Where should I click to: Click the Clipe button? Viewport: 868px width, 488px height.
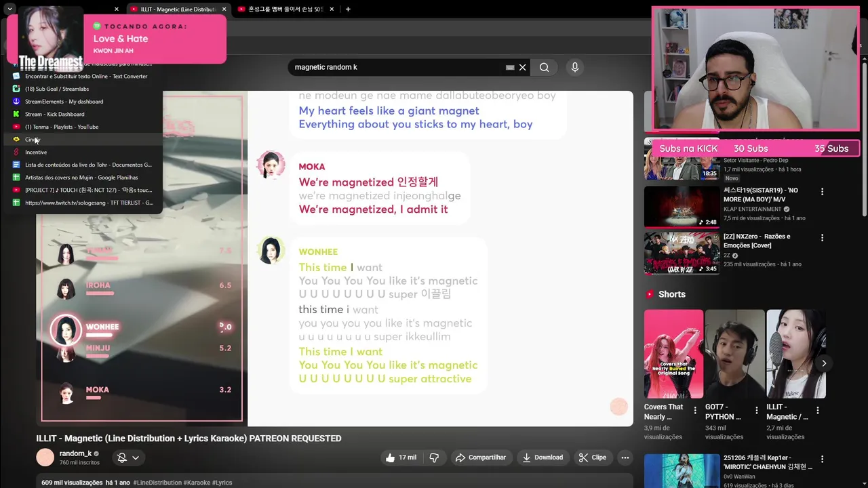pos(593,457)
